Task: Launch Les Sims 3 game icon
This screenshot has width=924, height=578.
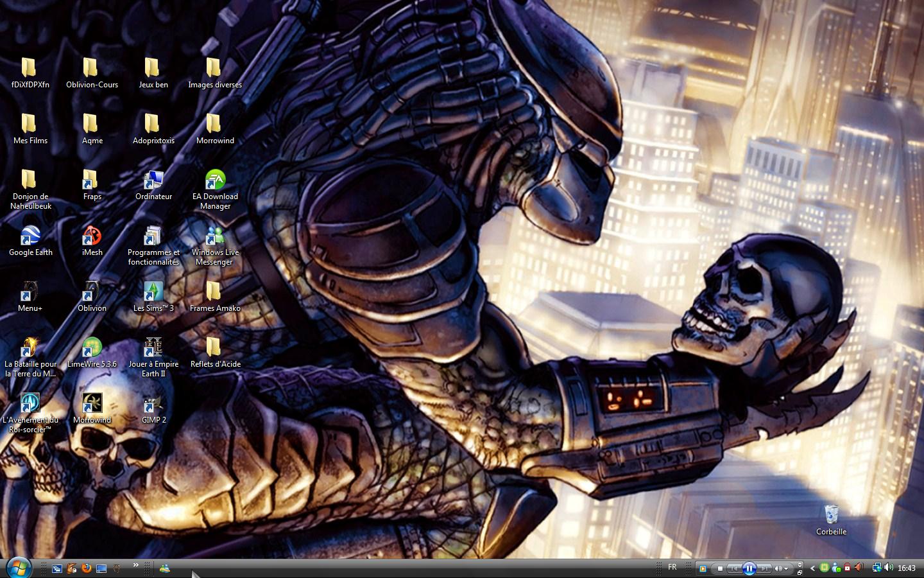Action: click(x=153, y=293)
